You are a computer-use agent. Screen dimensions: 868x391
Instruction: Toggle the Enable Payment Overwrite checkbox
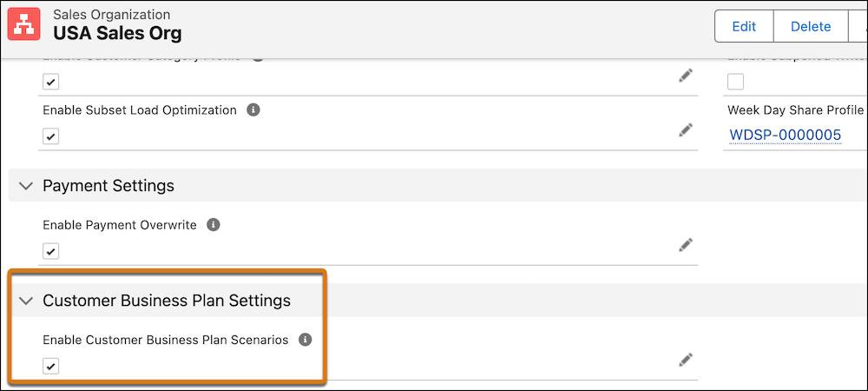click(51, 251)
